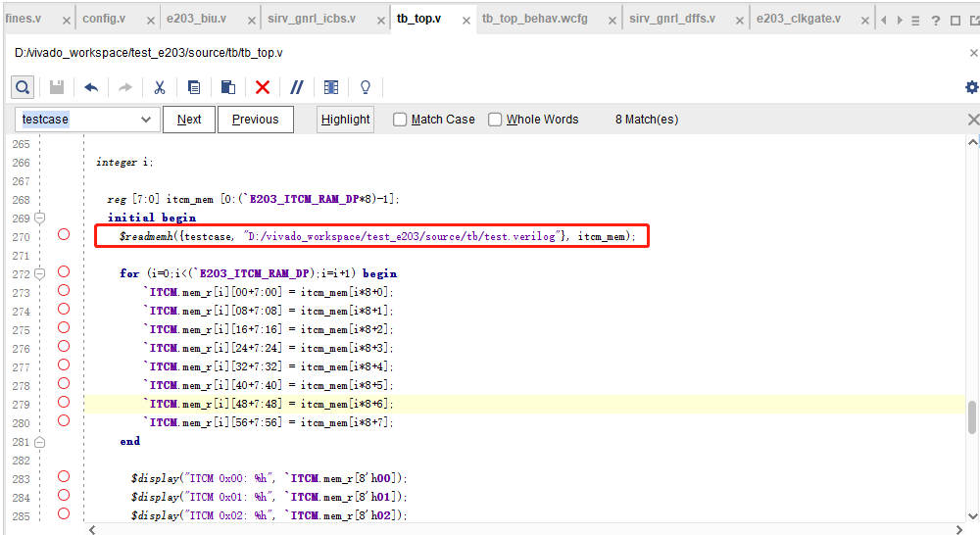Screen dimensions: 980x535
Task: Close the sirv_gnrl_icbs.v tab
Action: [x=380, y=21]
